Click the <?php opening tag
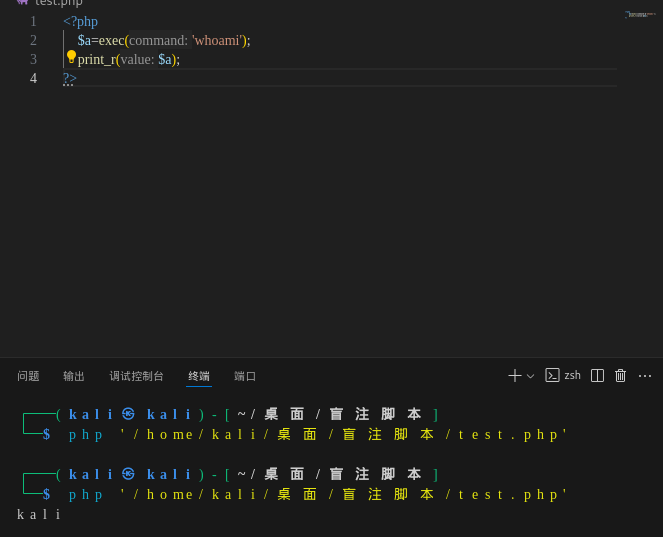This screenshot has height=537, width=663. (x=80, y=22)
